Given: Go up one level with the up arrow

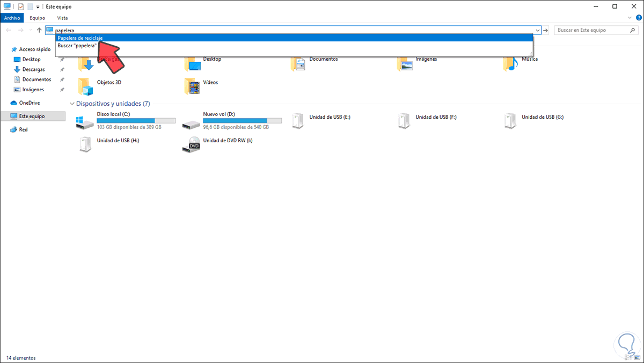Looking at the screenshot, I should (39, 30).
